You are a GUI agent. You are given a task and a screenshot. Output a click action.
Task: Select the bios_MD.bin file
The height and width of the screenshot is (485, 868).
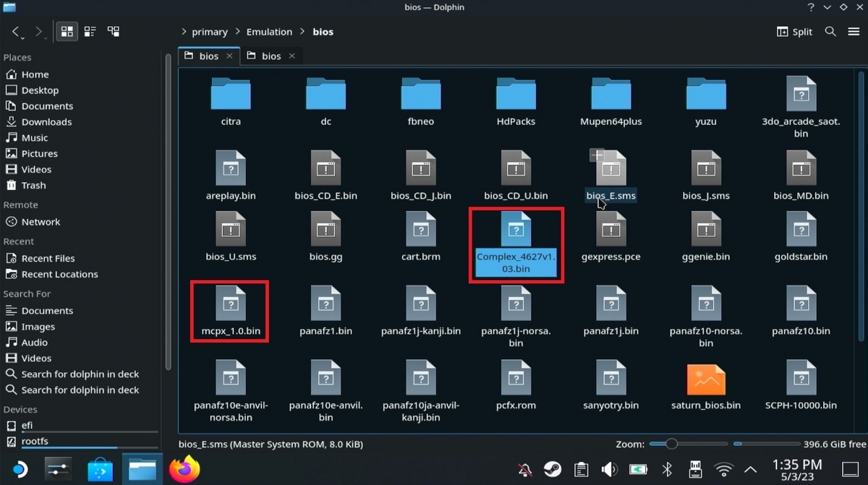[x=801, y=176]
